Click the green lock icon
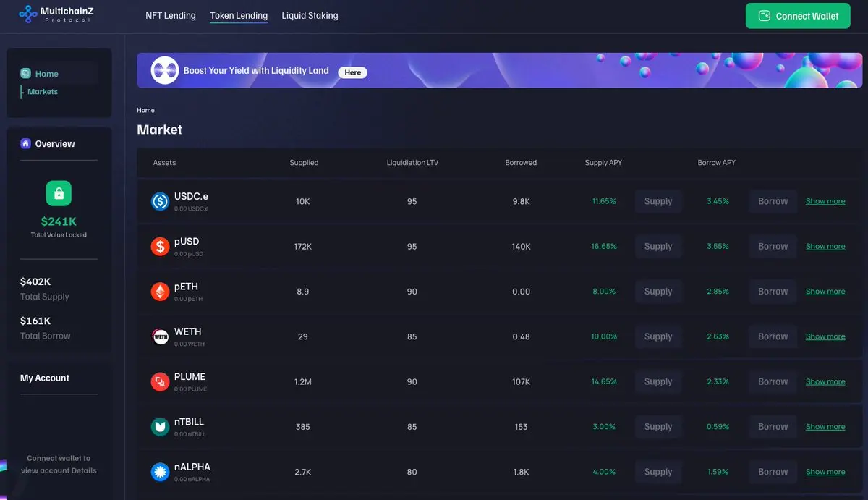Screen dimensions: 868x500 click(x=59, y=193)
